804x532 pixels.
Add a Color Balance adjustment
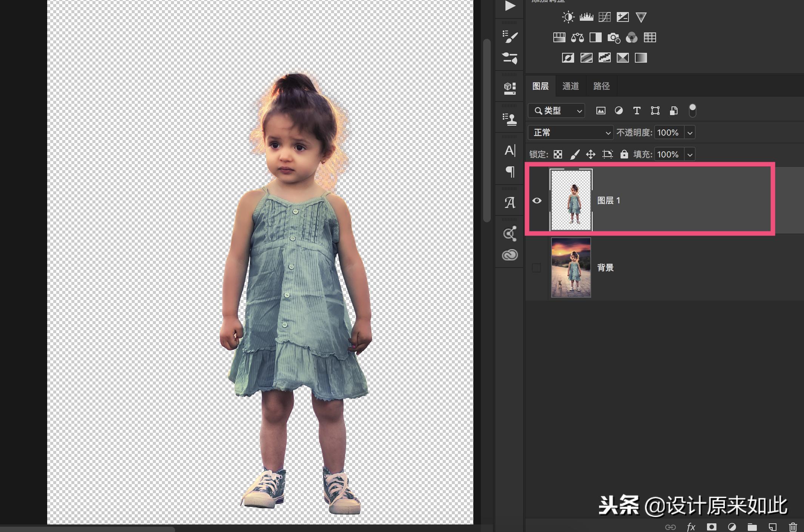[577, 37]
